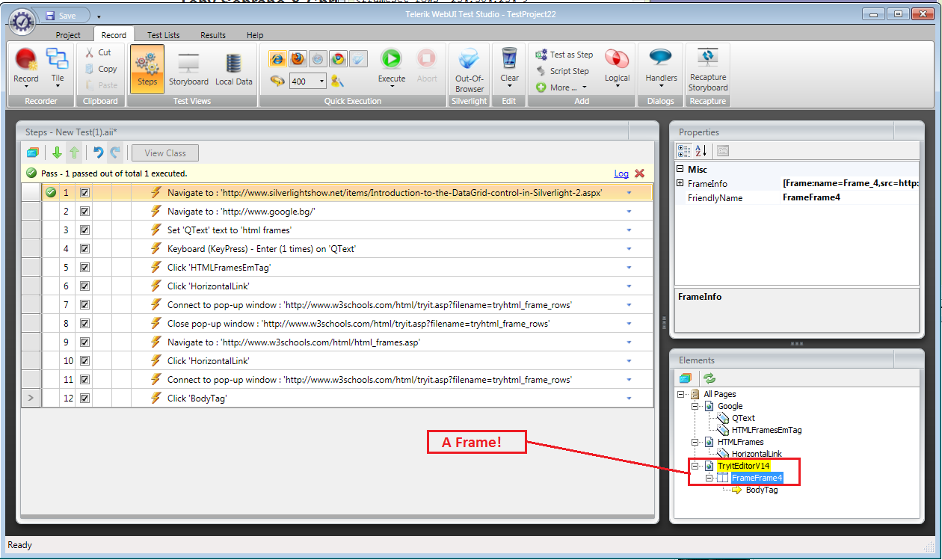The width and height of the screenshot is (942, 560).
Task: Move the selected step down with the green arrow
Action: (57, 153)
